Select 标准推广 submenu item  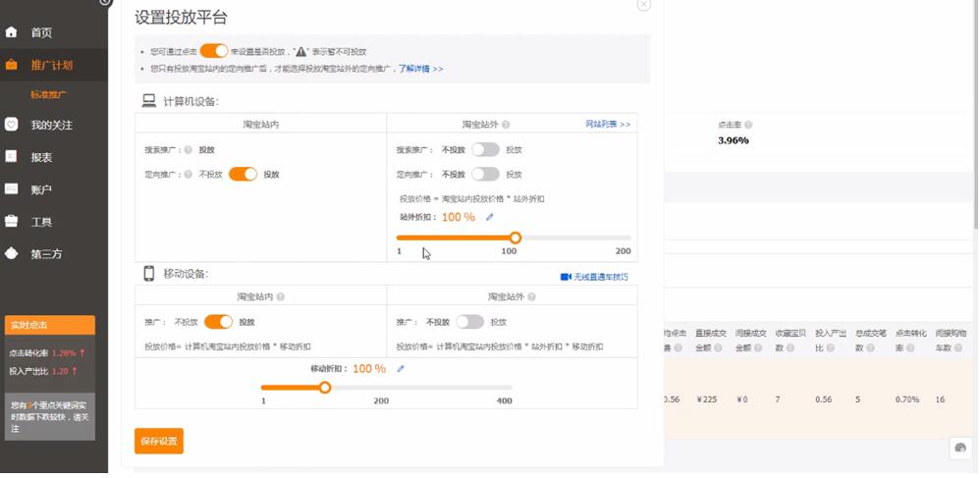coord(48,95)
